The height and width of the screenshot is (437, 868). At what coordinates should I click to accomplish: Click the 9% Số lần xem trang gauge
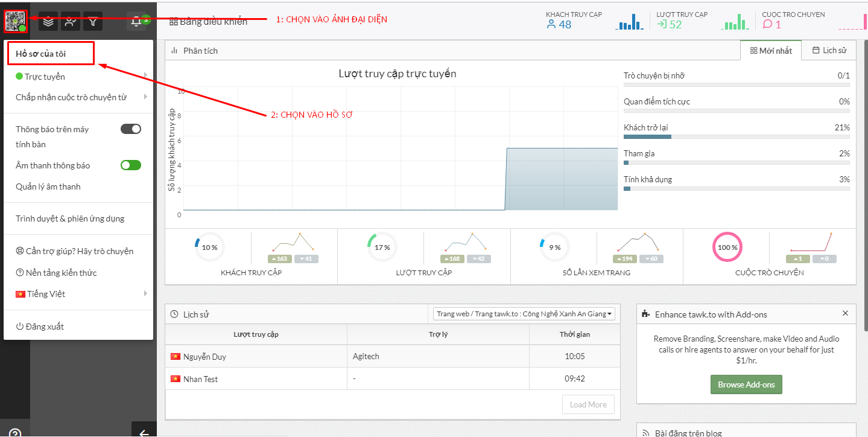(x=554, y=247)
